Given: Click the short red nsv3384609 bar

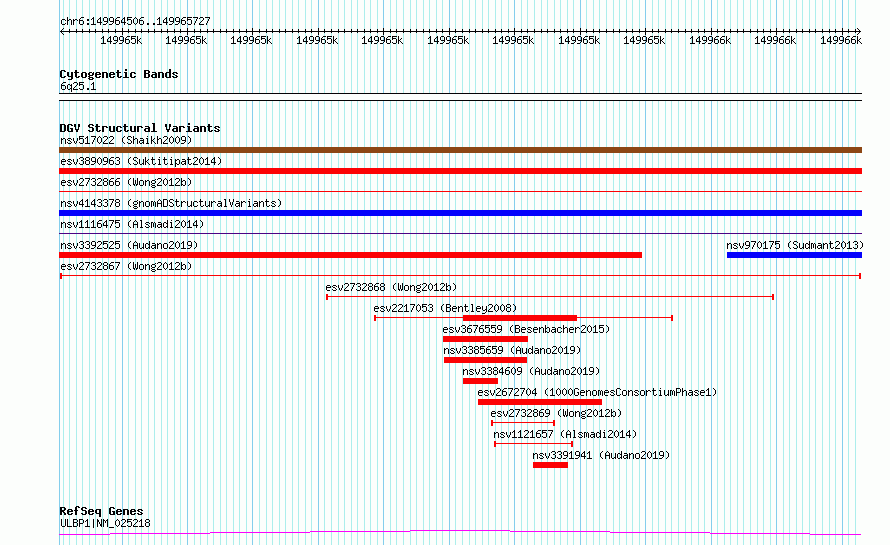Looking at the screenshot, I should tap(480, 381).
